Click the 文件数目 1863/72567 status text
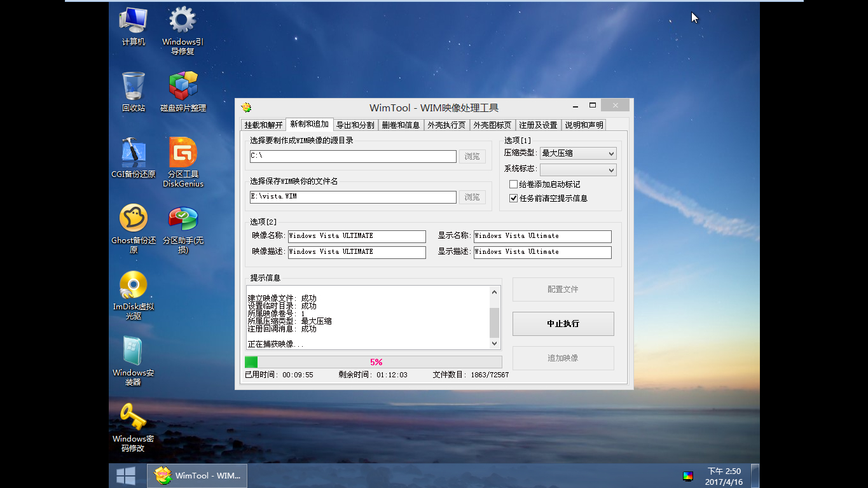The height and width of the screenshot is (488, 868). click(x=471, y=375)
